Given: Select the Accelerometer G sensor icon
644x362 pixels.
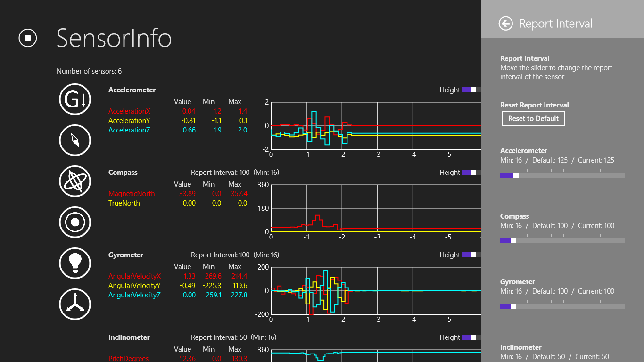Looking at the screenshot, I should point(75,99).
